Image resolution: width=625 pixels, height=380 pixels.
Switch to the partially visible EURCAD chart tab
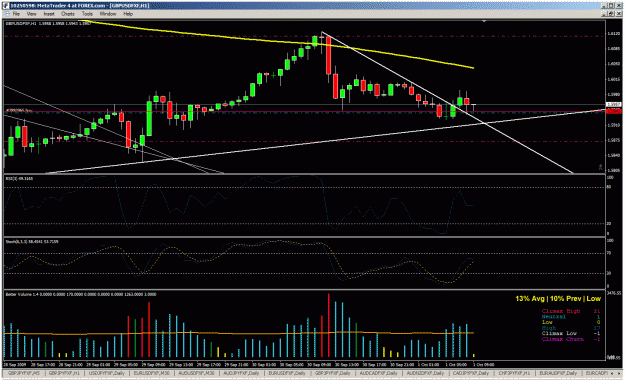click(596, 373)
